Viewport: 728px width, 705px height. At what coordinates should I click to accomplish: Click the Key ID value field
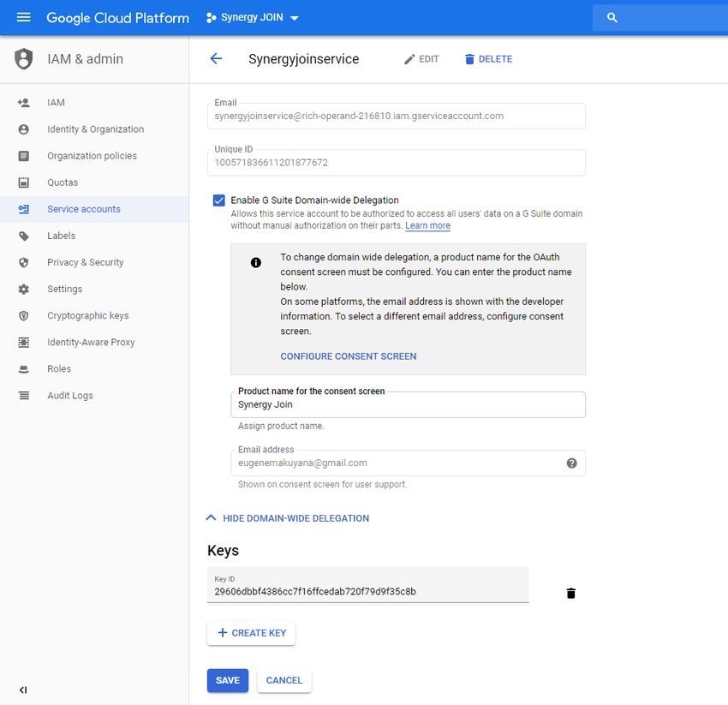[x=367, y=585]
